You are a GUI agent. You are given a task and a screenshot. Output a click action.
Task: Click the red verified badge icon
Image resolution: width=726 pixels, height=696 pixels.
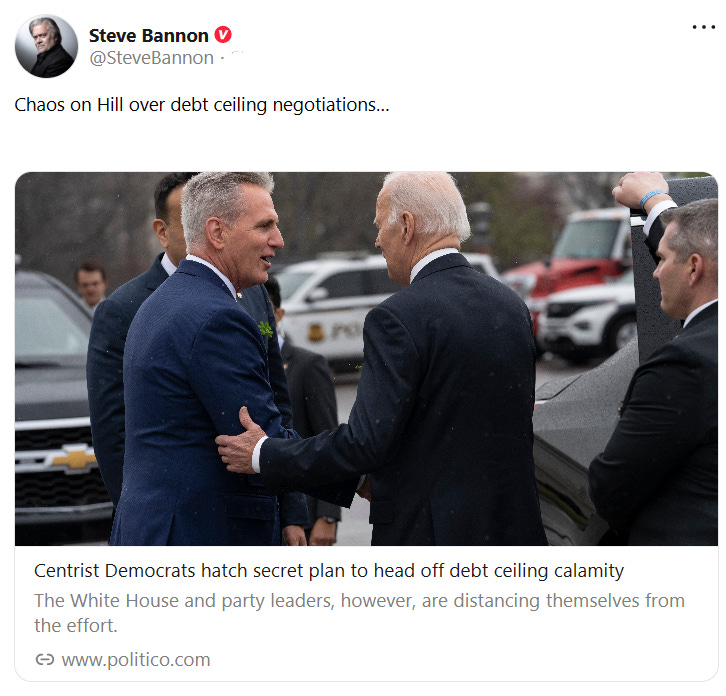click(x=223, y=35)
